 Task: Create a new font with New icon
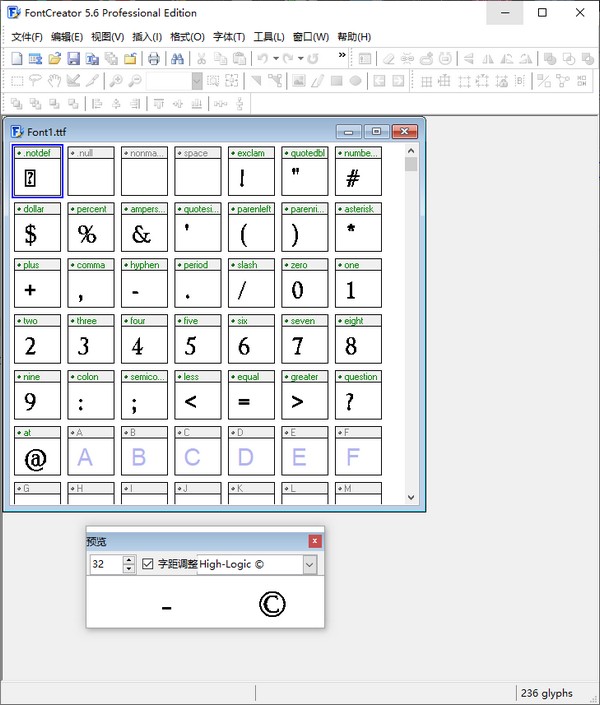click(17, 58)
